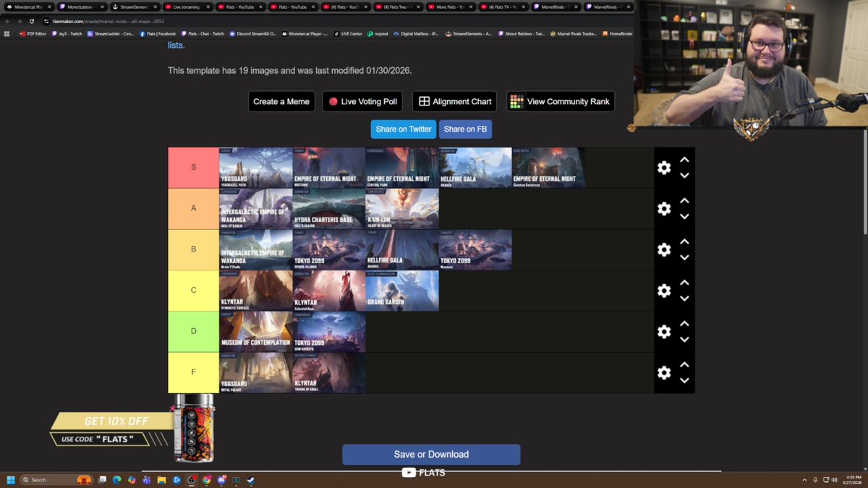Open settings gear for A tier row
The width and height of the screenshot is (868, 488).
click(664, 209)
